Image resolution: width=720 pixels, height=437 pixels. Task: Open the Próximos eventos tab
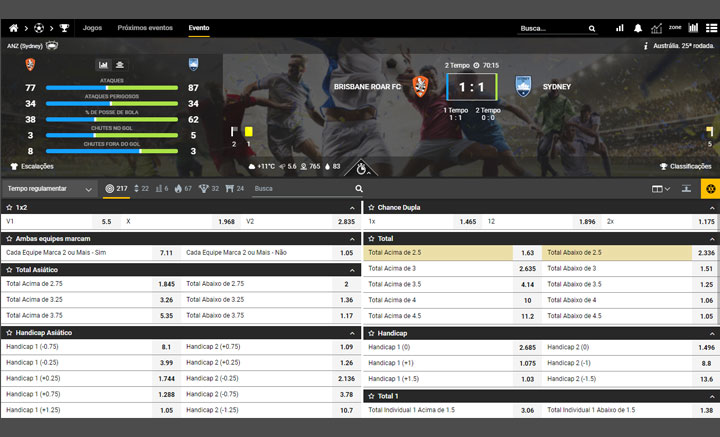point(145,28)
